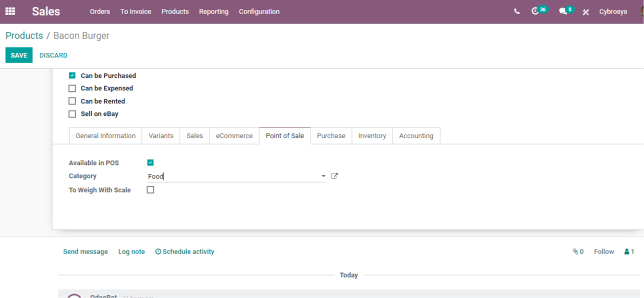Select the Point of Sale tab
644x298 pixels.
[x=285, y=136]
